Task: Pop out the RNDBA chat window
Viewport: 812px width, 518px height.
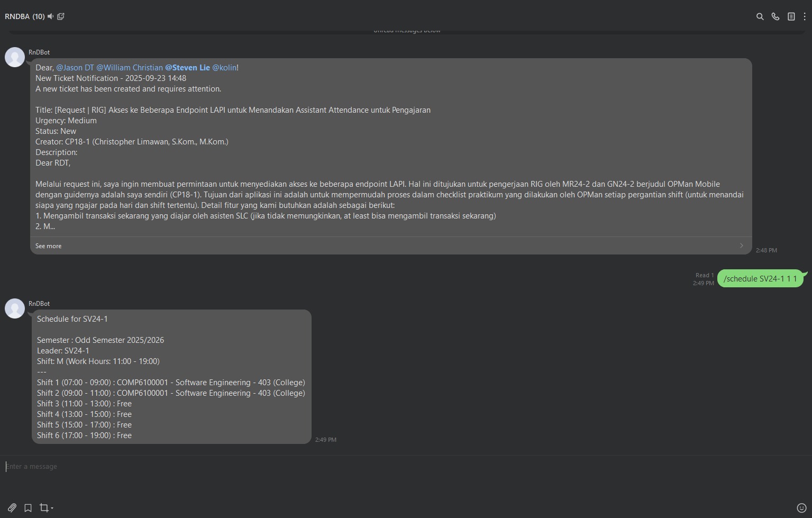Action: coord(61,16)
